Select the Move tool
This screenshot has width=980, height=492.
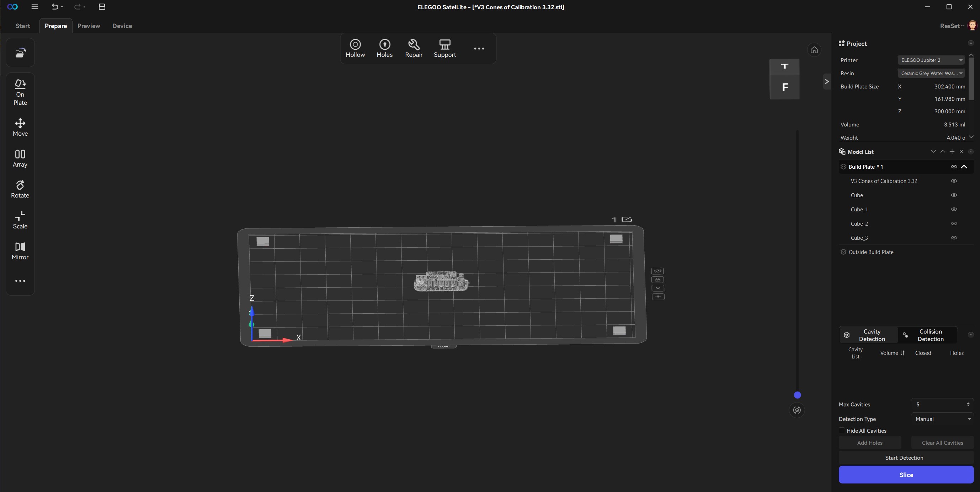pyautogui.click(x=20, y=127)
